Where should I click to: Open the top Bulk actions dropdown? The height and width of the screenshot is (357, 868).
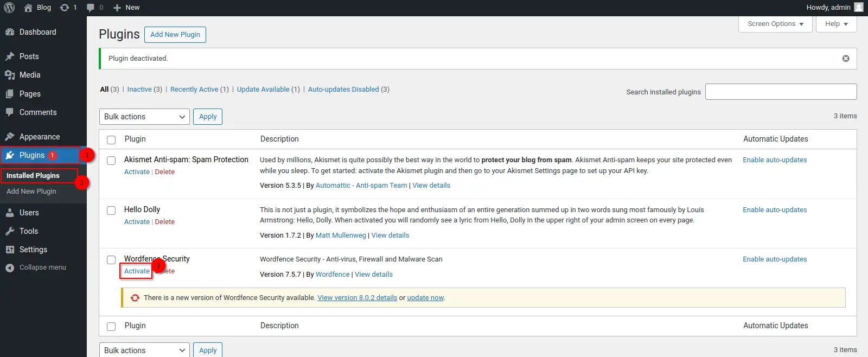coord(144,117)
